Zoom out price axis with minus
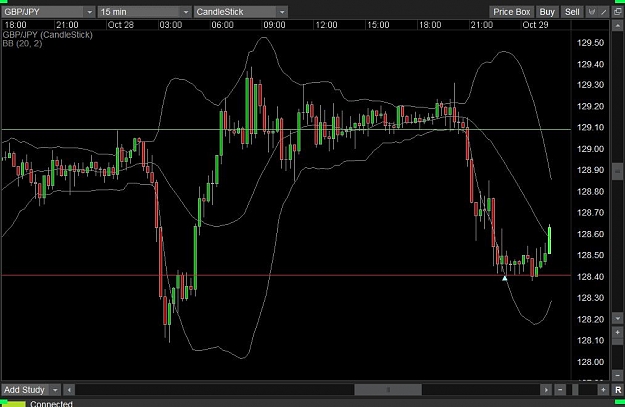Screen dimensions: 625x407 click(617, 375)
